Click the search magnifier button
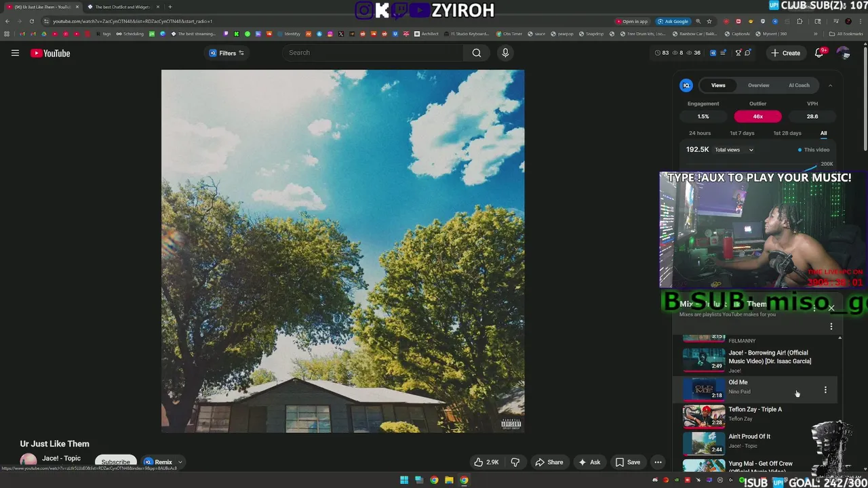The height and width of the screenshot is (488, 868). 477,53
